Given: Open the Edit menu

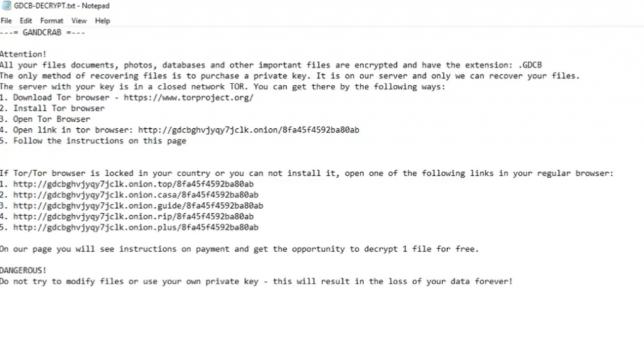Looking at the screenshot, I should tap(26, 21).
